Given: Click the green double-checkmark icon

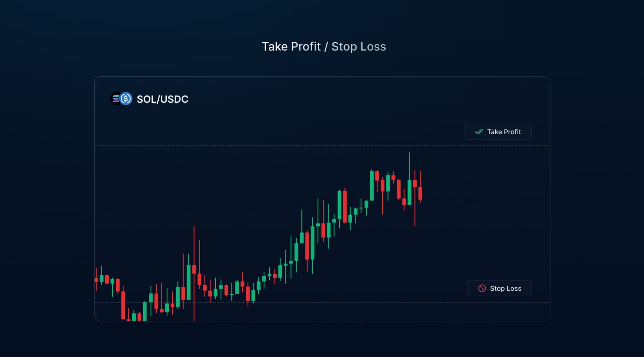Looking at the screenshot, I should coord(479,132).
